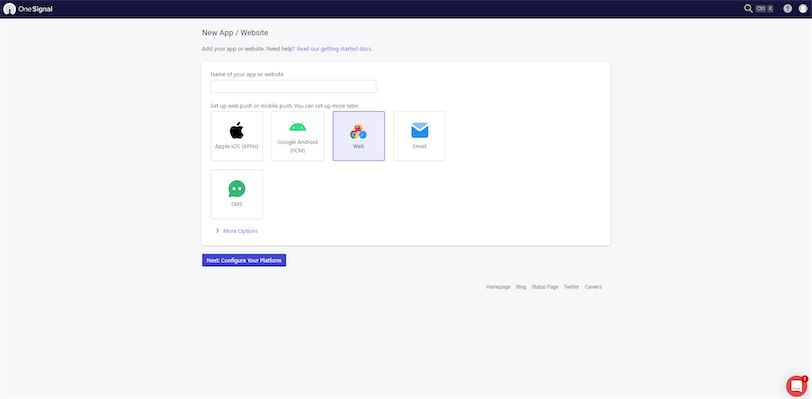Open the Careers footer link
Screen dimensions: 812x399
[x=593, y=287]
